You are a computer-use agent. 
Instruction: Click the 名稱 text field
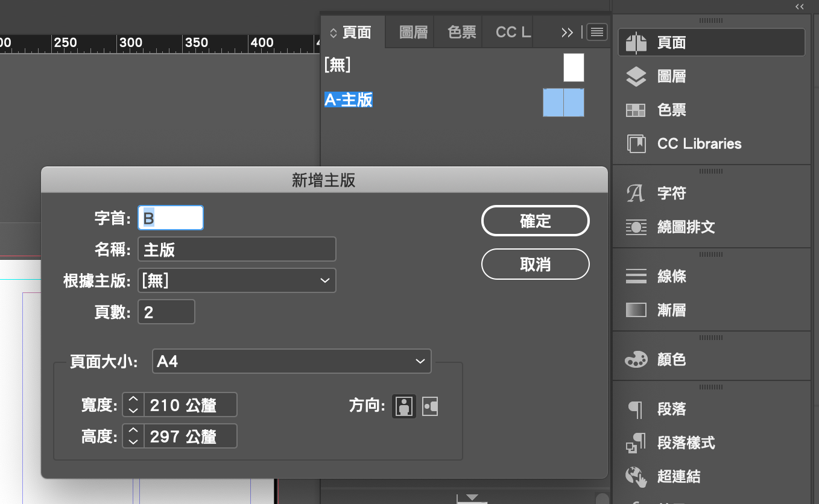[x=236, y=249]
